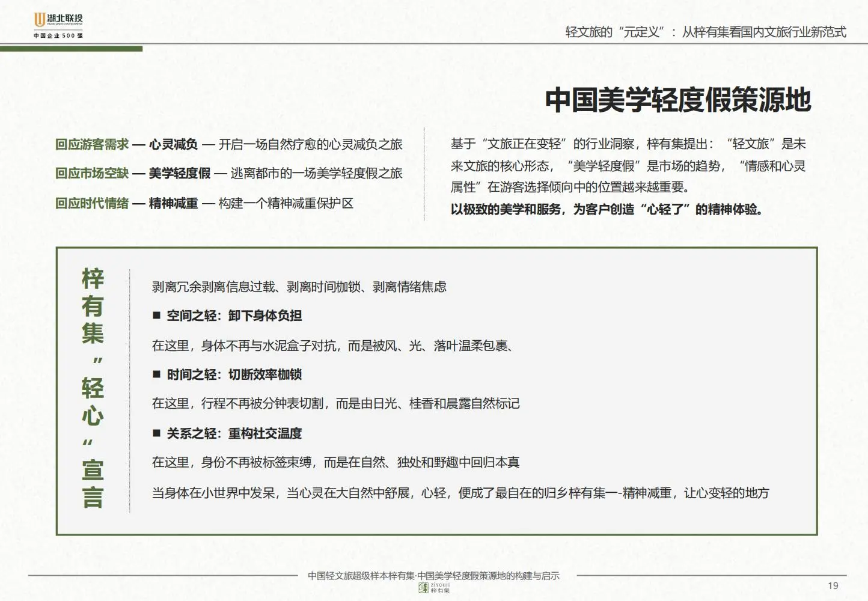Select the line 身体不再与水泥盒子对抗

click(332, 346)
